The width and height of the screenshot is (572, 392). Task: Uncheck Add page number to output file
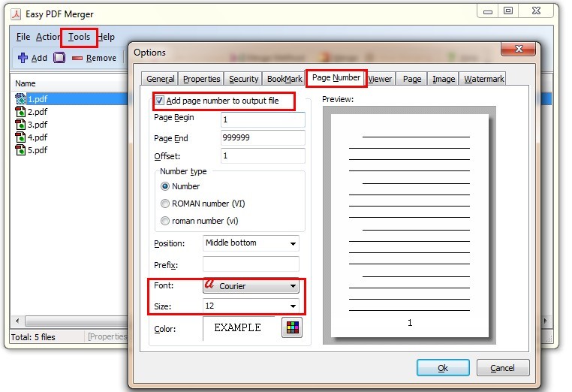160,101
